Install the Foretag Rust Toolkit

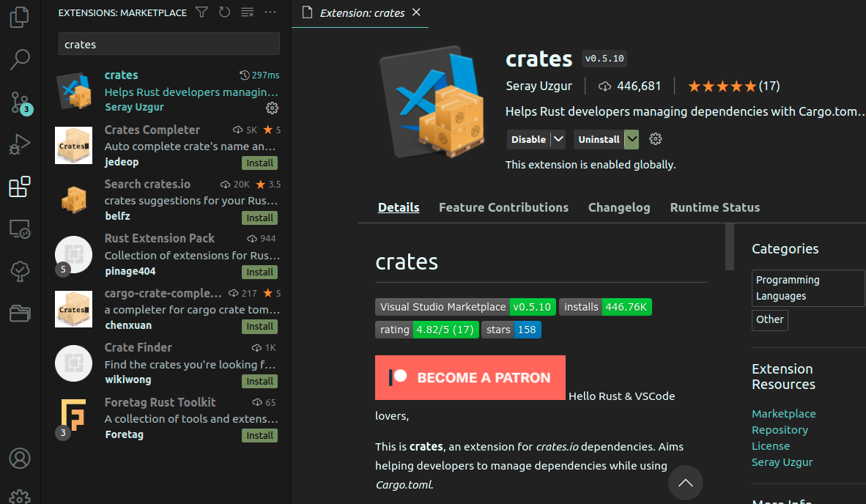tap(259, 436)
